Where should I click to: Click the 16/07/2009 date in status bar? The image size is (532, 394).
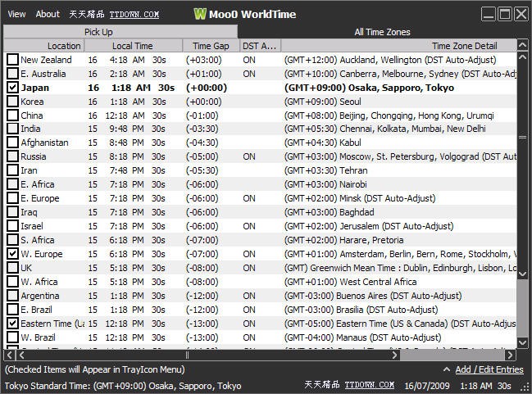(427, 386)
